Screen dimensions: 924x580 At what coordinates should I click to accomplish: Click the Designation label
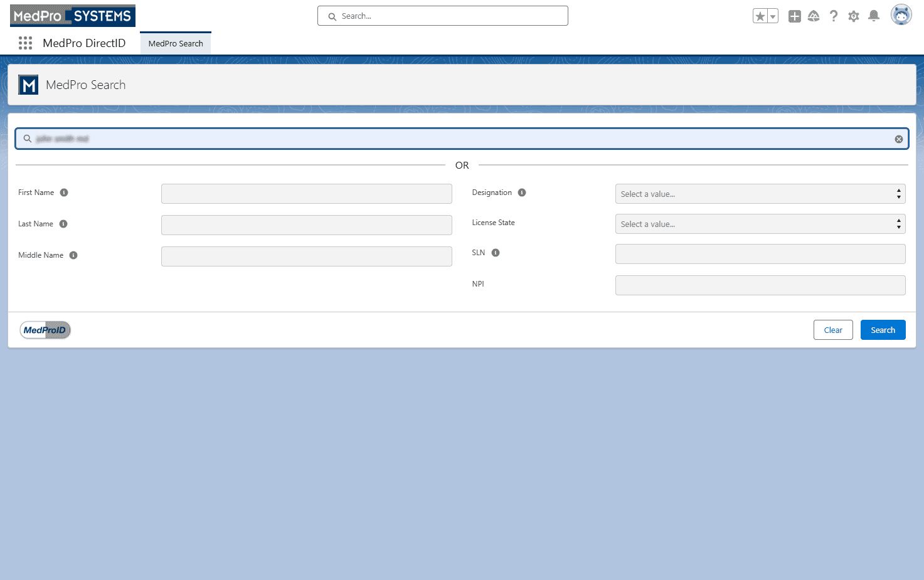click(x=492, y=192)
